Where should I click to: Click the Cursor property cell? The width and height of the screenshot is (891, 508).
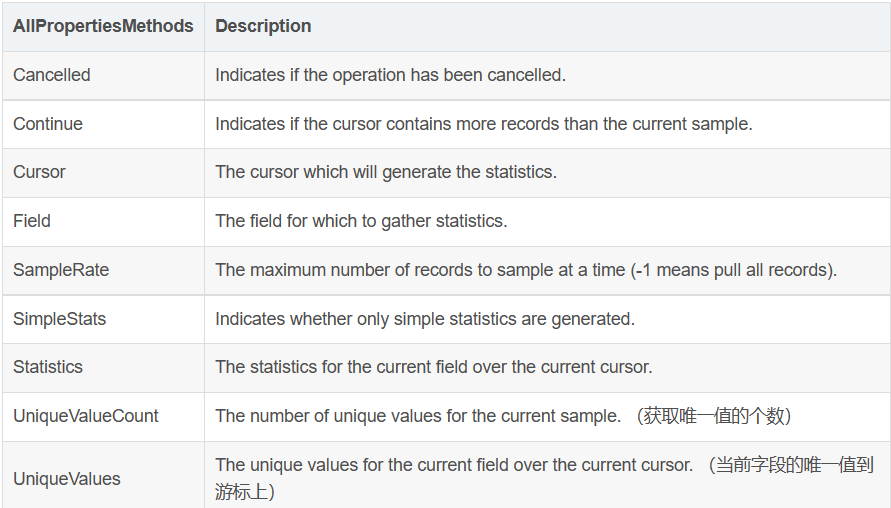(x=39, y=172)
